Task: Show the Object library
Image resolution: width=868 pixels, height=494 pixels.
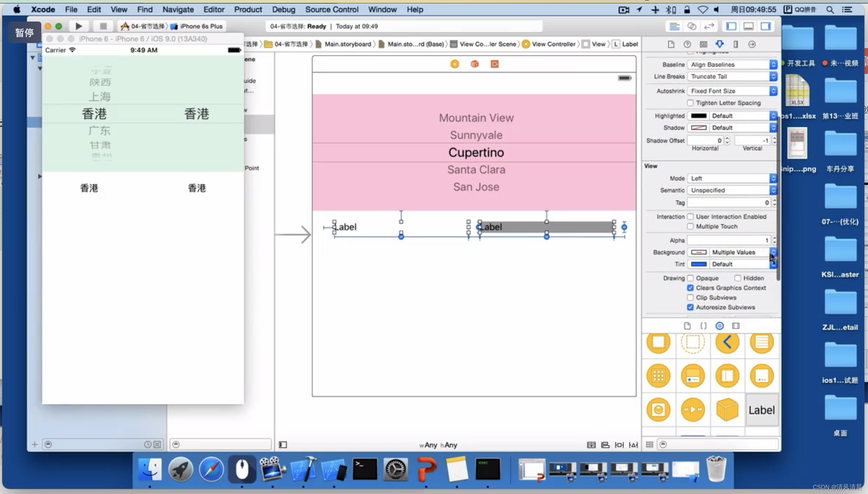Action: click(x=720, y=326)
